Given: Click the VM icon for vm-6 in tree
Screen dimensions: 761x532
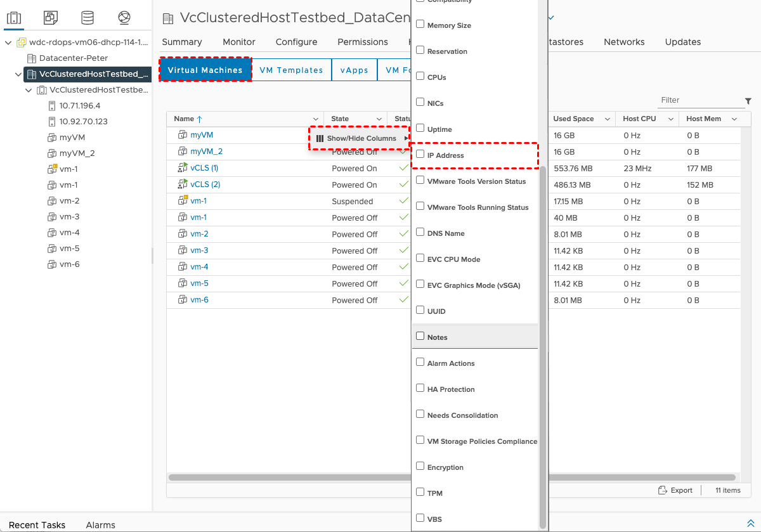Looking at the screenshot, I should (53, 264).
